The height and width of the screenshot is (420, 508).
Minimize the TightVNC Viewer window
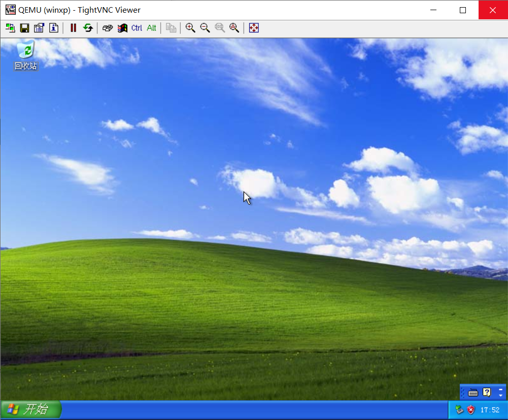click(x=433, y=10)
